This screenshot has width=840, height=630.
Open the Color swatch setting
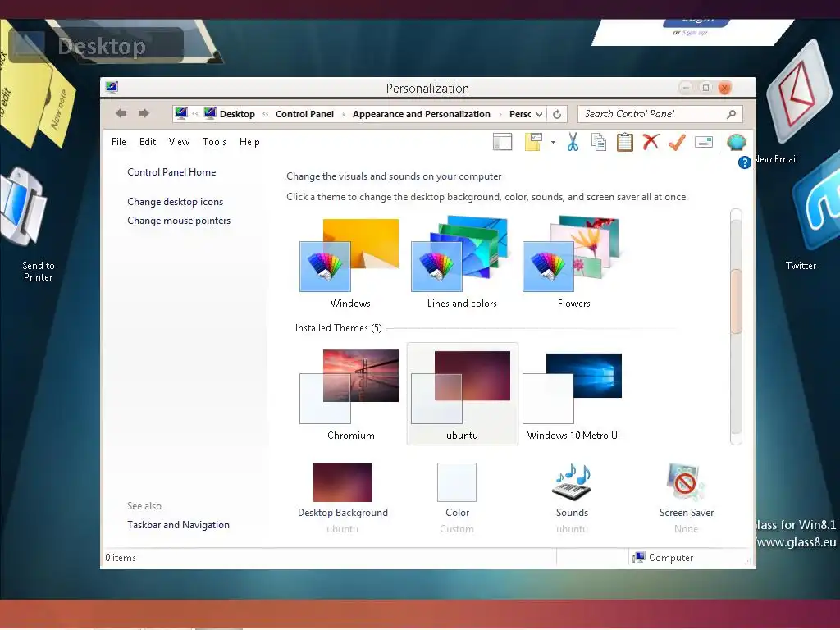[x=457, y=482]
